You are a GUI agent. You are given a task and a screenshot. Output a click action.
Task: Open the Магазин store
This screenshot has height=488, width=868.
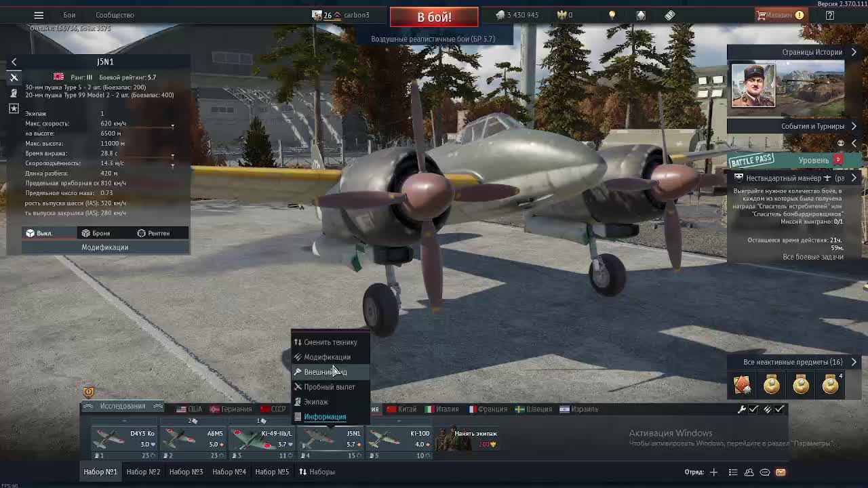pyautogui.click(x=780, y=15)
